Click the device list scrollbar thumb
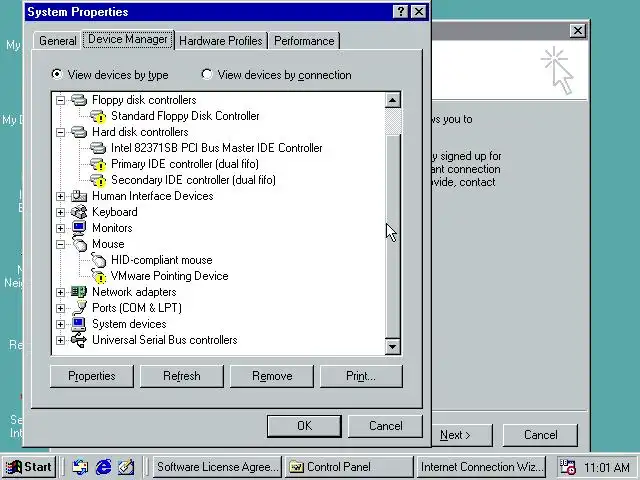The width and height of the screenshot is (640, 480). tap(393, 237)
